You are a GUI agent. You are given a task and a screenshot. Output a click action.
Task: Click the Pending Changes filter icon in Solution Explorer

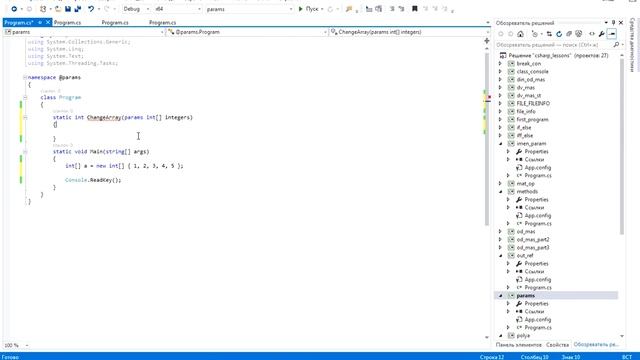point(535,34)
